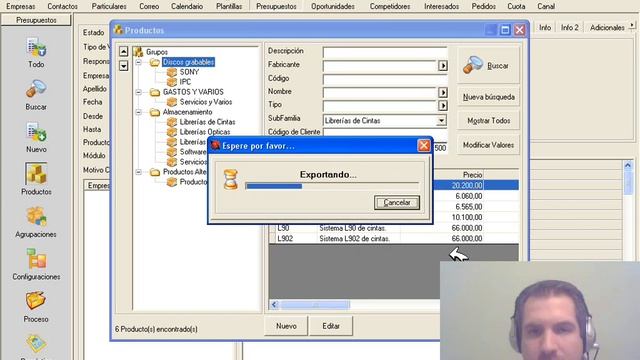Click the Modificar Valores button
The height and width of the screenshot is (360, 640).
[x=488, y=145]
